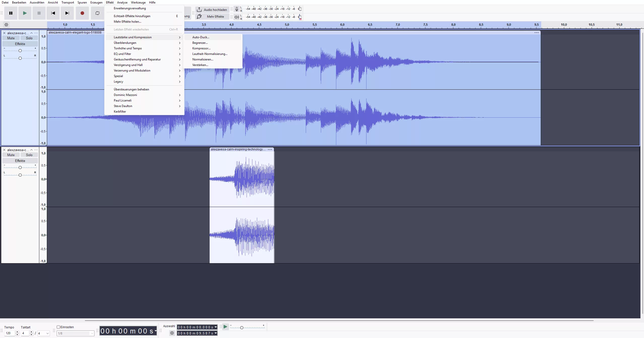The height and width of the screenshot is (338, 644).
Task: Select Normalisieren... effect
Action: click(x=213, y=59)
